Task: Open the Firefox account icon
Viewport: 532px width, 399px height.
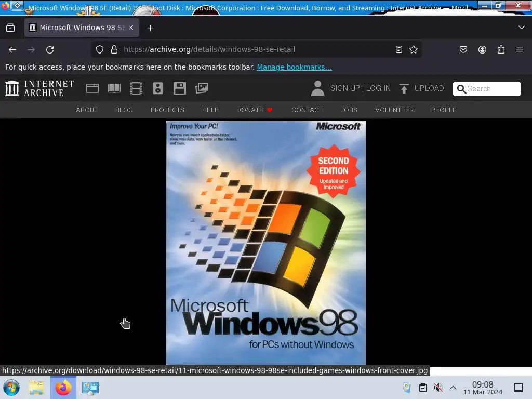Action: (482, 49)
